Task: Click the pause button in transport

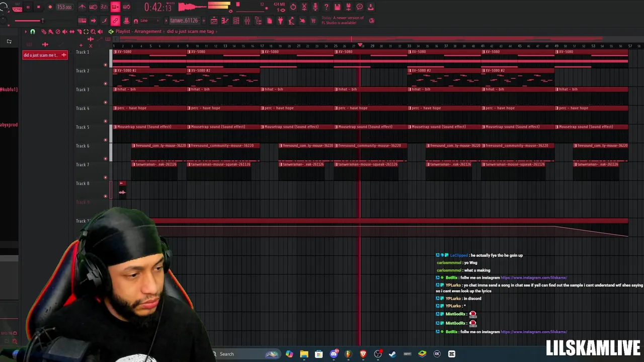Action: [28, 7]
